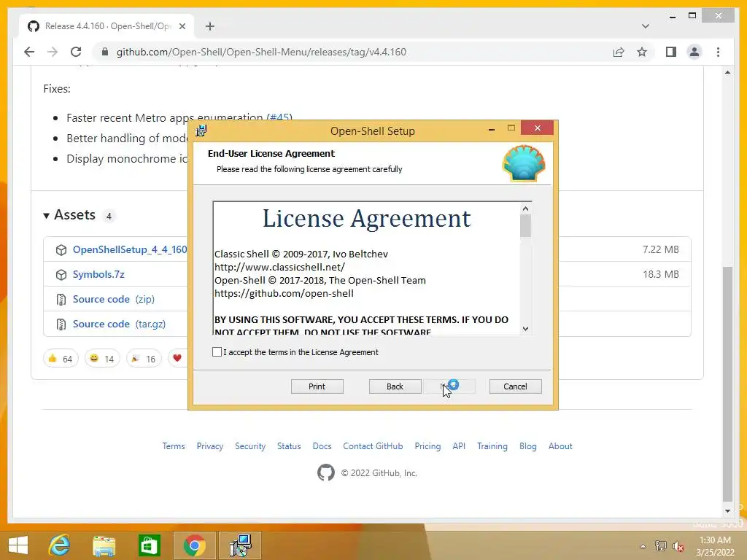Open API footer link
This screenshot has height=560, width=747.
[x=459, y=446]
